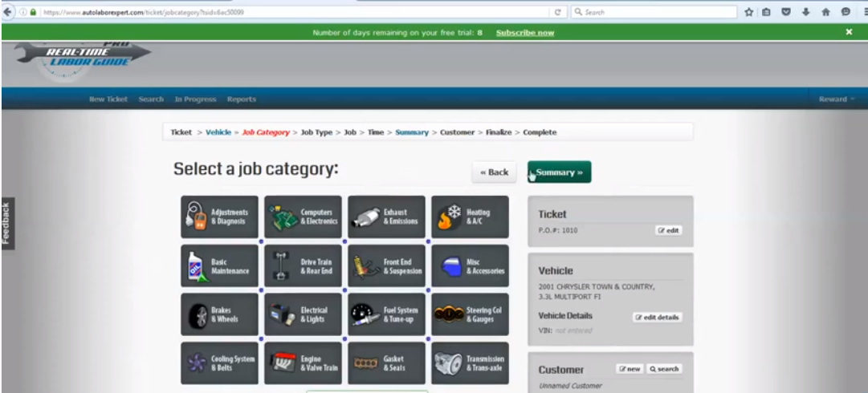Expand the Reward dropdown menu
The height and width of the screenshot is (393, 868).
tap(837, 99)
